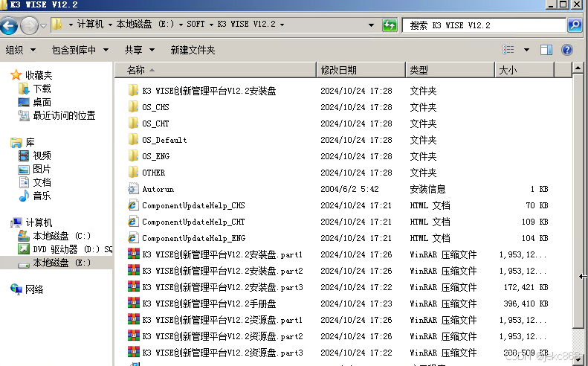Sort by 类型 column header
Image resolution: width=588 pixels, height=366 pixels.
450,70
